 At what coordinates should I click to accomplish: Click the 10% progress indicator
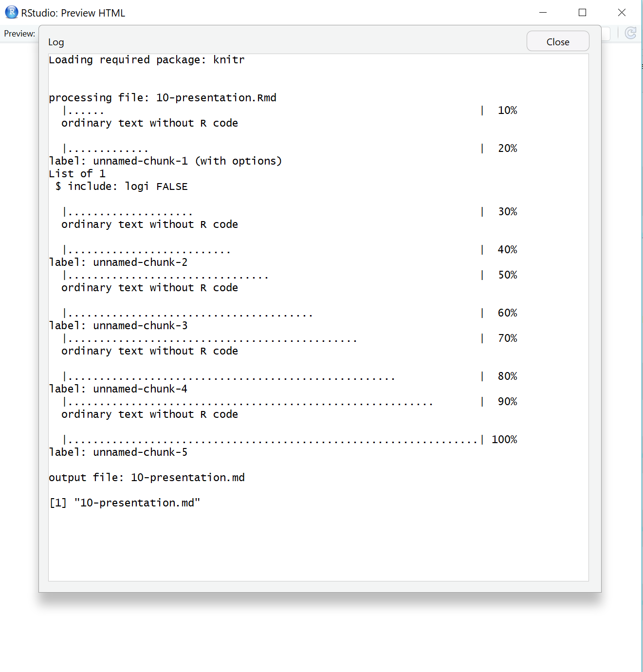tap(507, 110)
